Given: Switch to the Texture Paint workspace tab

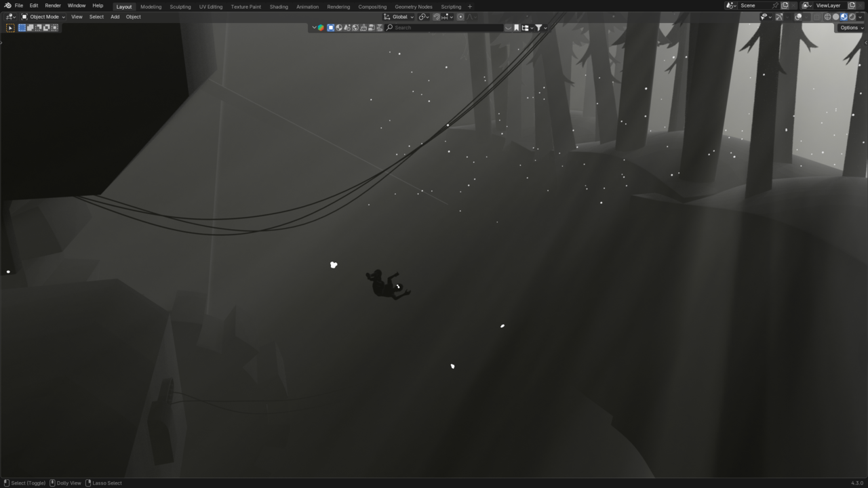Looking at the screenshot, I should coord(246,7).
